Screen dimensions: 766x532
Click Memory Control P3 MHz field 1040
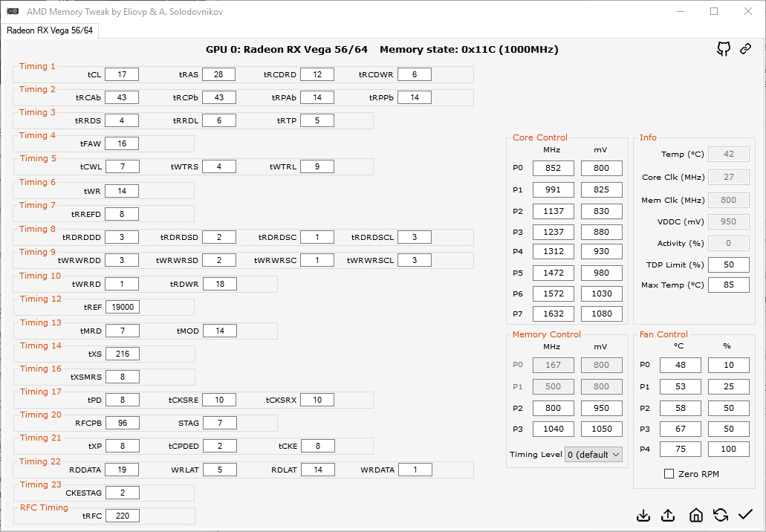tap(553, 429)
